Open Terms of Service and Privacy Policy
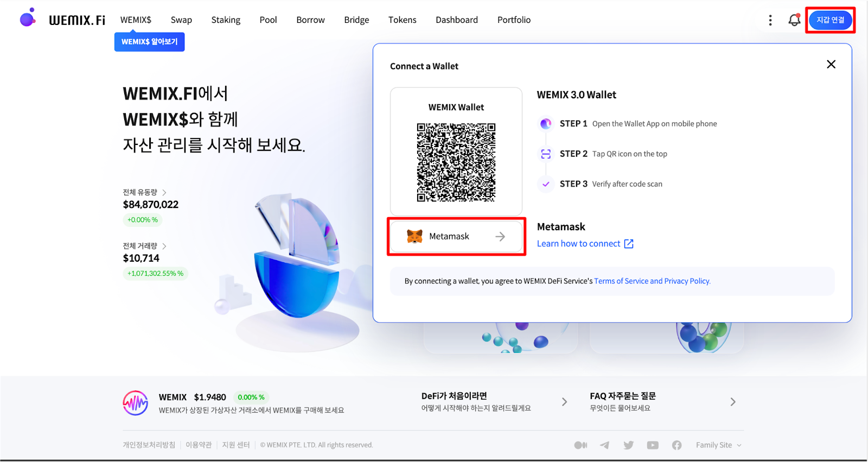The image size is (868, 462). 652,281
